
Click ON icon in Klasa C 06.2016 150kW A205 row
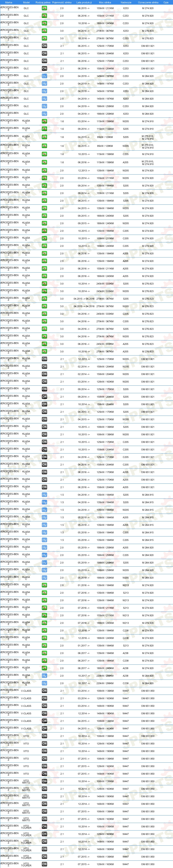tap(44, 487)
